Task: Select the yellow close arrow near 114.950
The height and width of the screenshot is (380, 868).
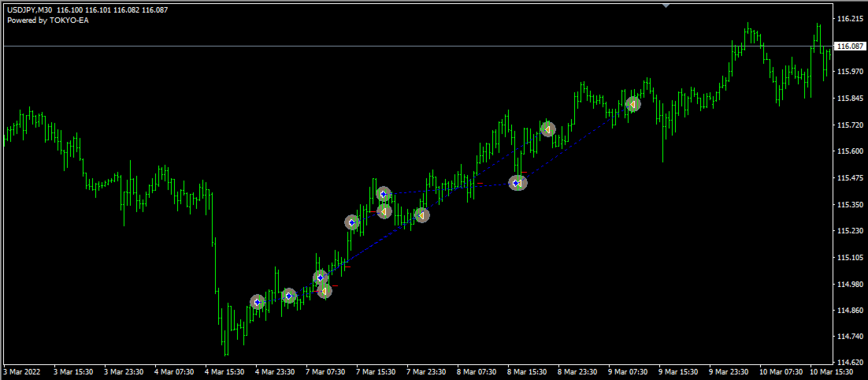Action: coord(325,291)
